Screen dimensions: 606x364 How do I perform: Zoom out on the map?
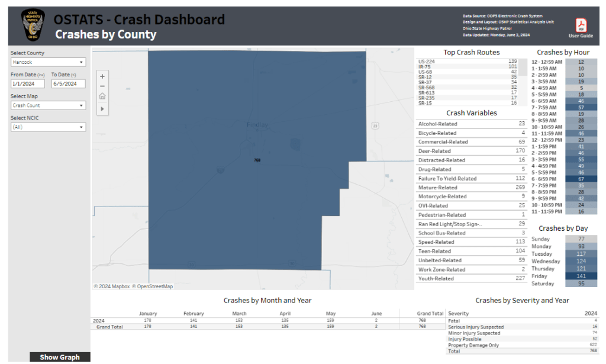[102, 86]
